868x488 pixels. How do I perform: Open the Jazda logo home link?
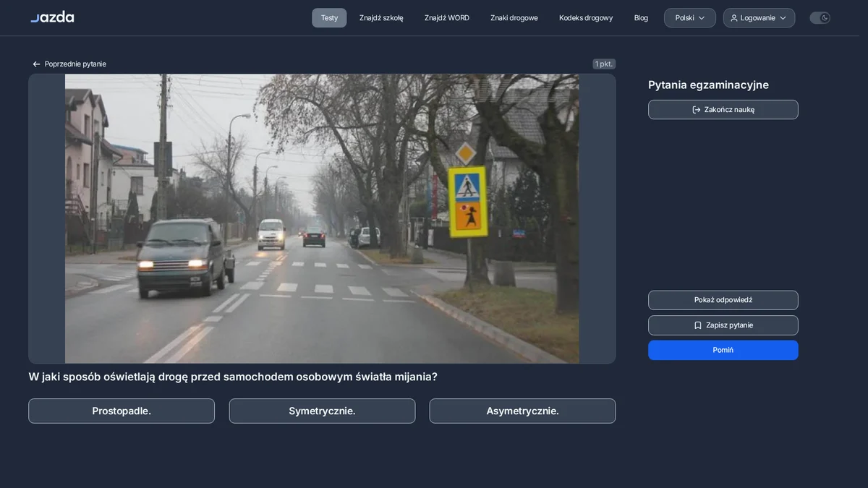[x=52, y=17]
